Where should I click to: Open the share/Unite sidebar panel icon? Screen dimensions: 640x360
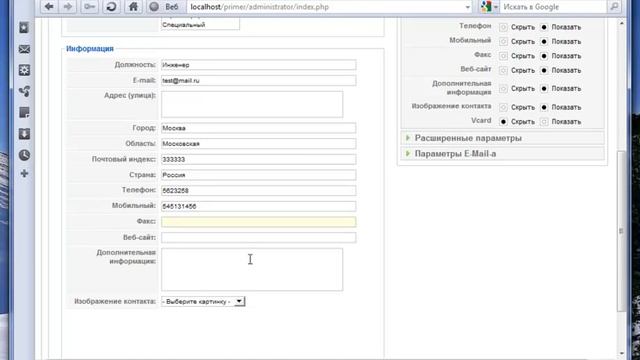point(24,91)
